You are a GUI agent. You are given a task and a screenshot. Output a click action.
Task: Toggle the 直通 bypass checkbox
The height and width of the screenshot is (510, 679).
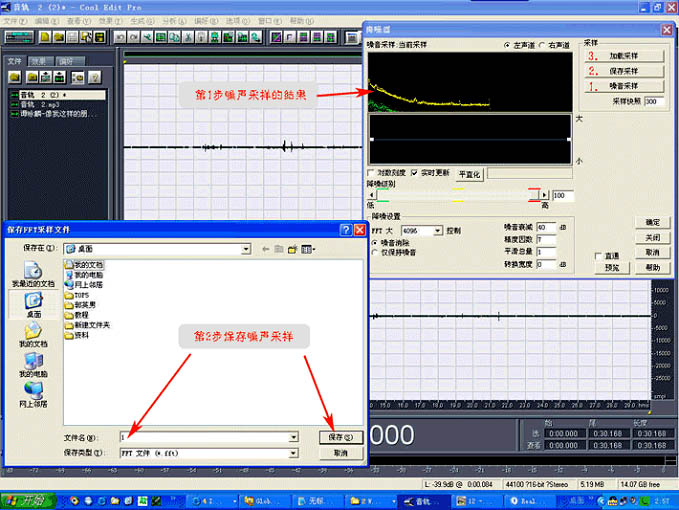pyautogui.click(x=598, y=256)
